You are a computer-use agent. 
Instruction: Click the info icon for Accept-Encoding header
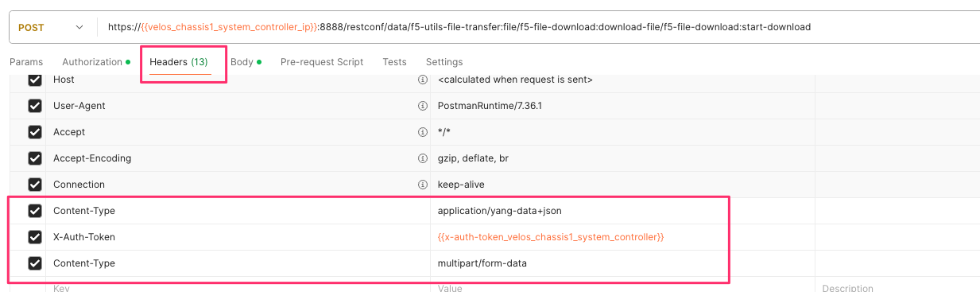point(422,158)
